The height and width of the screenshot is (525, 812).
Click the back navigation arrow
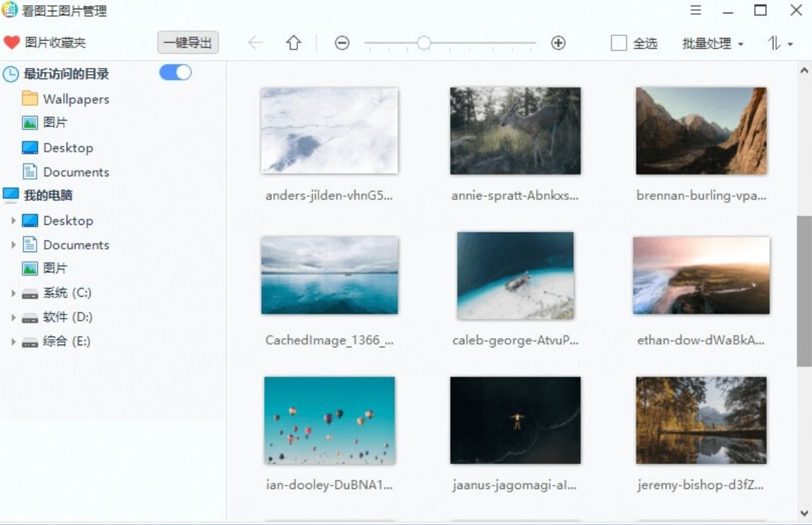[x=255, y=43]
